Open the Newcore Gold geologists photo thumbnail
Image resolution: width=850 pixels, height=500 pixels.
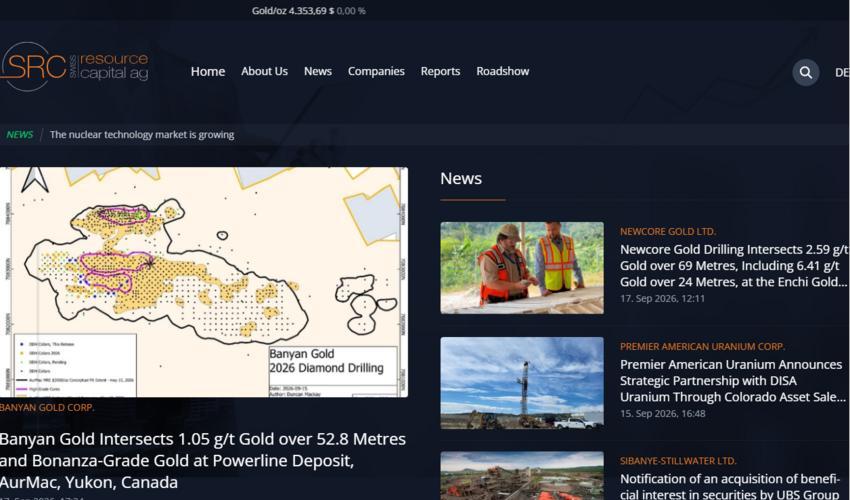coord(521,267)
